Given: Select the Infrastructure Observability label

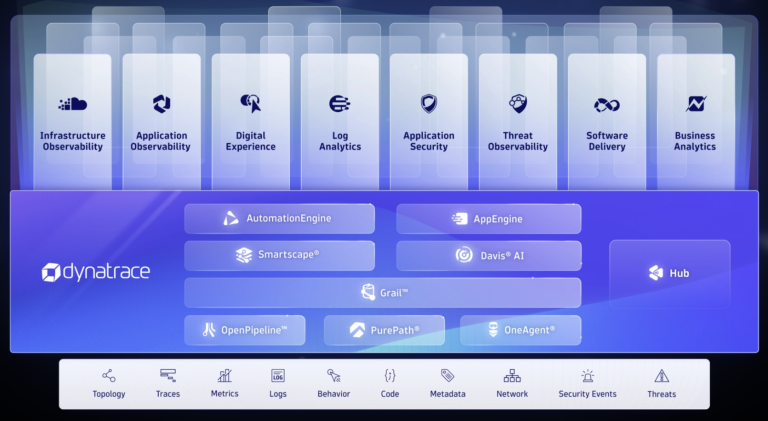Looking at the screenshot, I should (x=72, y=141).
